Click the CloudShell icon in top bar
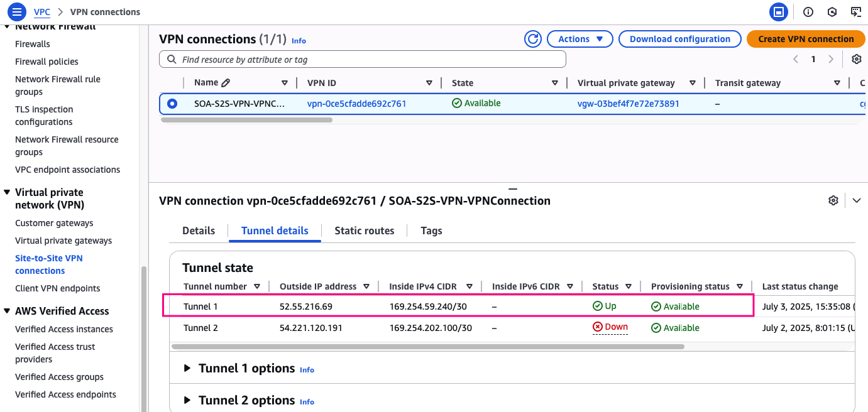 point(779,12)
